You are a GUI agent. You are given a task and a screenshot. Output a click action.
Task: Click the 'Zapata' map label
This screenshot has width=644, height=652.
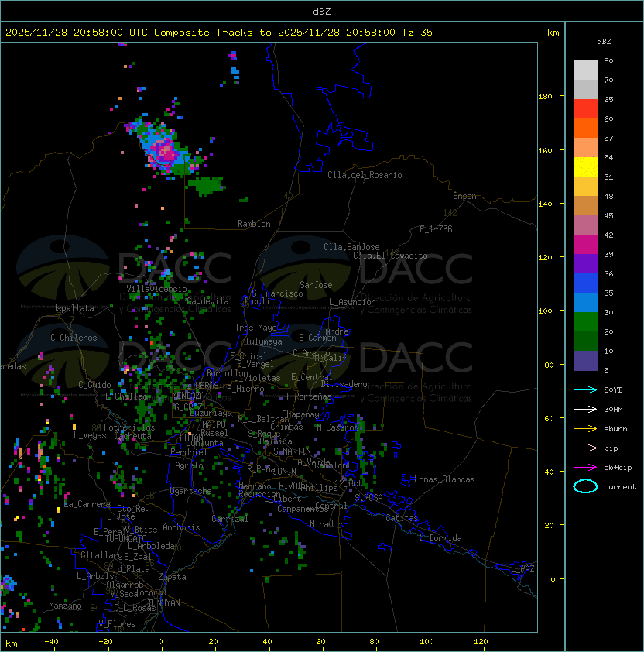pyautogui.click(x=172, y=577)
